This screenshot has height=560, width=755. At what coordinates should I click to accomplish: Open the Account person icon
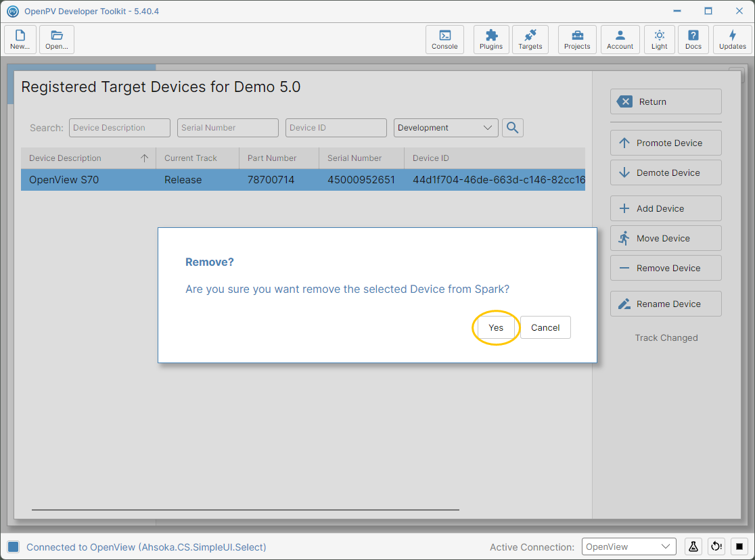coord(620,39)
